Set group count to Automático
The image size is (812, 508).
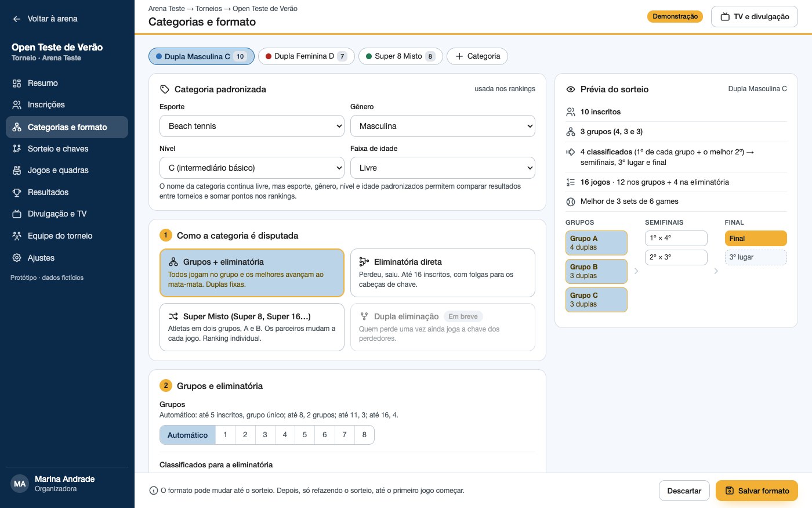tap(187, 435)
